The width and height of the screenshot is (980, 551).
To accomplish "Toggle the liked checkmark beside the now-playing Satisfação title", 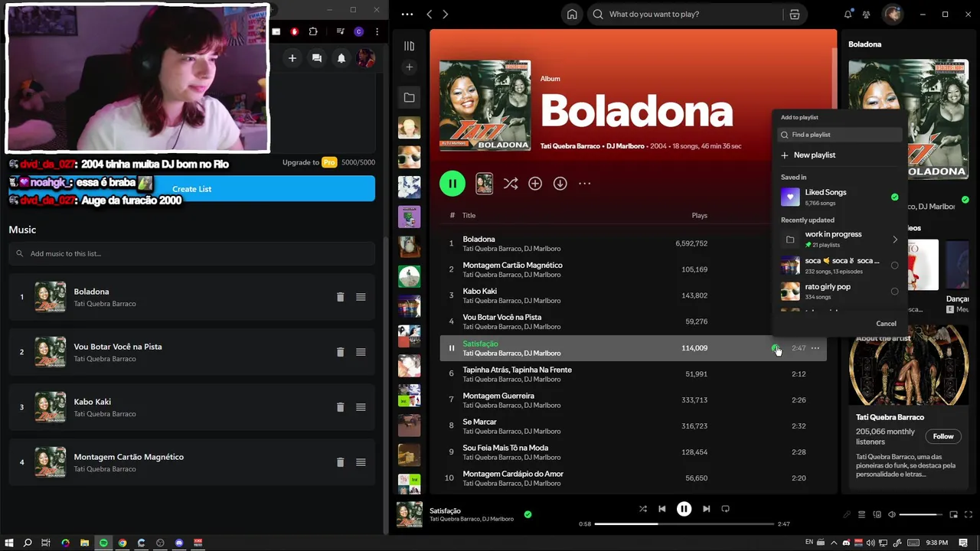I will coord(528,514).
